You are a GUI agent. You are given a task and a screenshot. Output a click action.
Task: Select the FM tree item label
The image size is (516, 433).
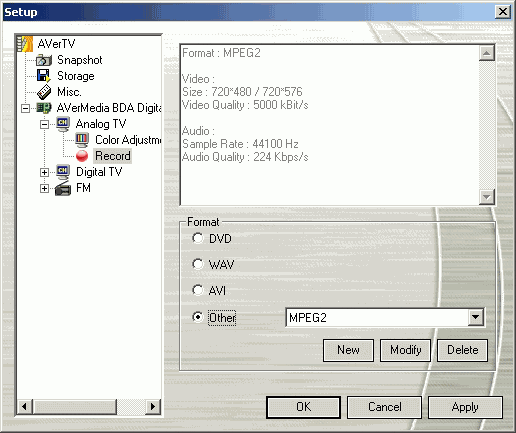(83, 188)
